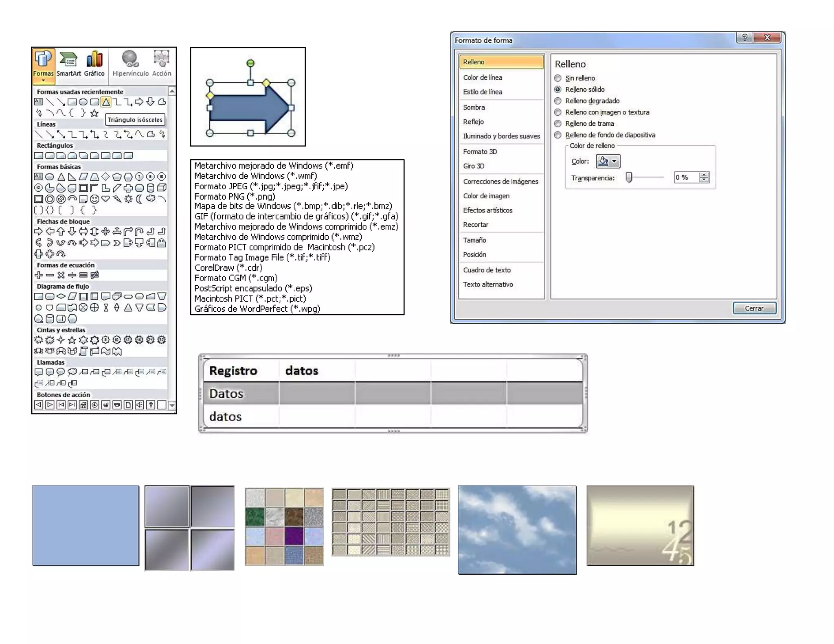Image resolution: width=834 pixels, height=644 pixels.
Task: Open the fill Color dropdown arrow
Action: 615,161
